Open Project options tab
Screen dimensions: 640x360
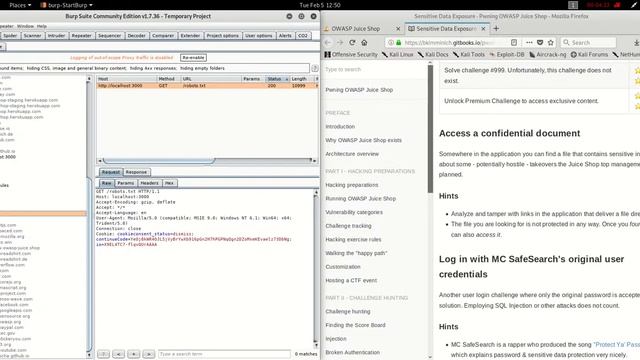(x=222, y=36)
